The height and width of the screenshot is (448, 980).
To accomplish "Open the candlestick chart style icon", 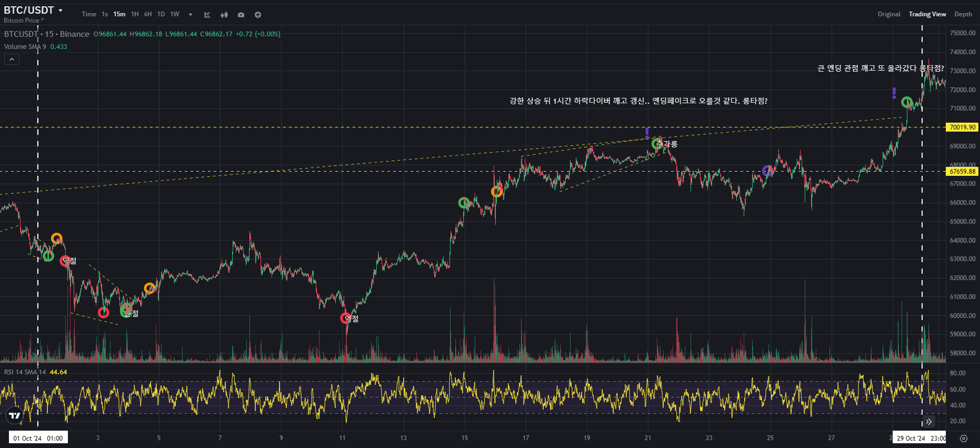I will point(224,15).
